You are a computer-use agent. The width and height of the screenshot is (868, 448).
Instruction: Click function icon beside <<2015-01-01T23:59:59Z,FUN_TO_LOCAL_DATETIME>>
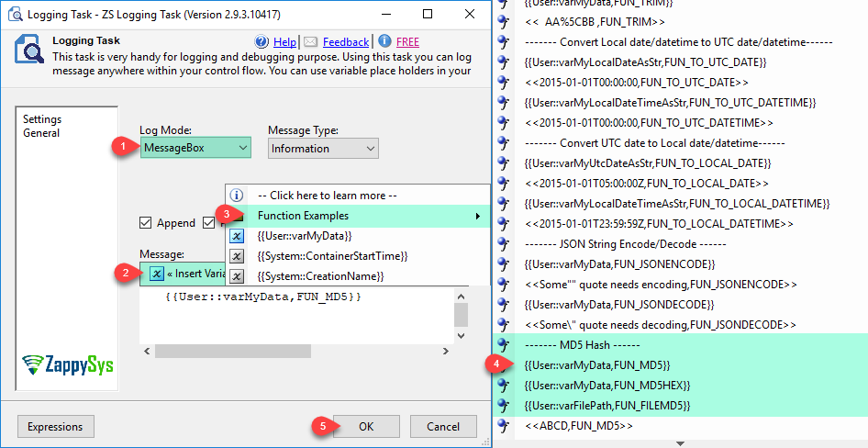pos(503,223)
